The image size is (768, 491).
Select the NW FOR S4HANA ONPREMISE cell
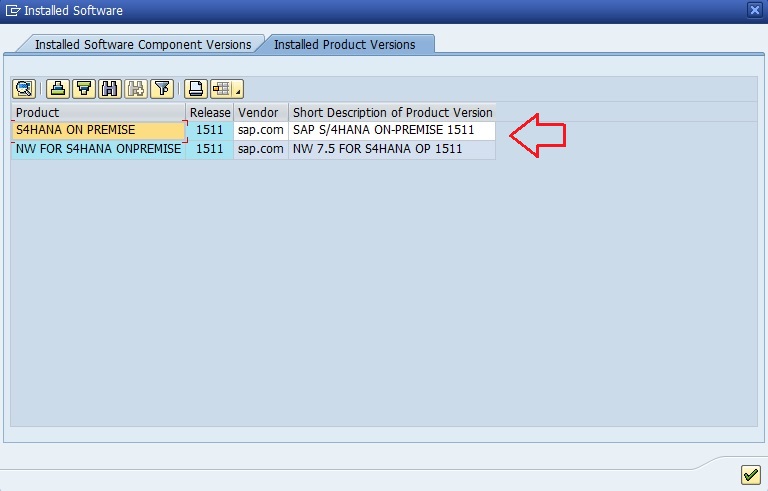98,149
